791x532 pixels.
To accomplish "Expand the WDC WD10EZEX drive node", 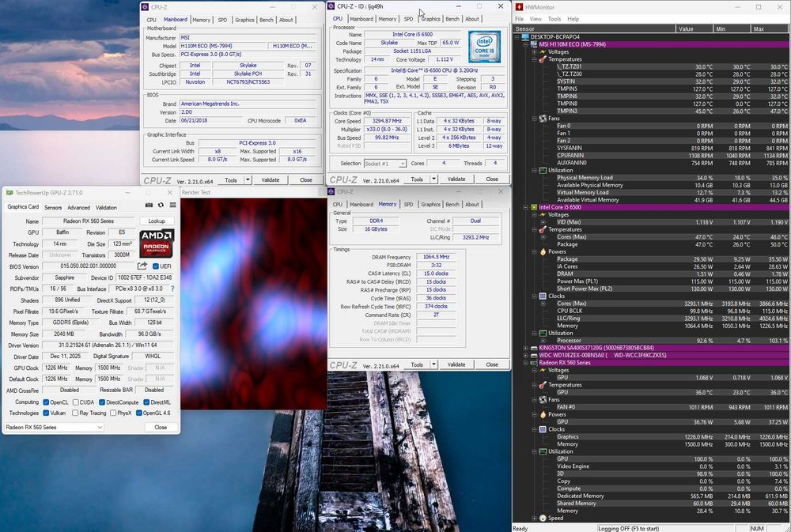I will point(526,355).
